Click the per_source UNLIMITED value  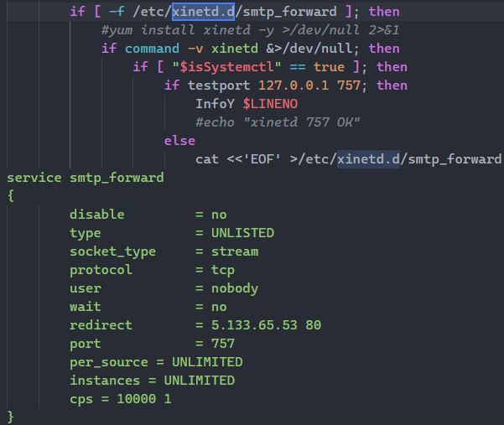coord(207,362)
